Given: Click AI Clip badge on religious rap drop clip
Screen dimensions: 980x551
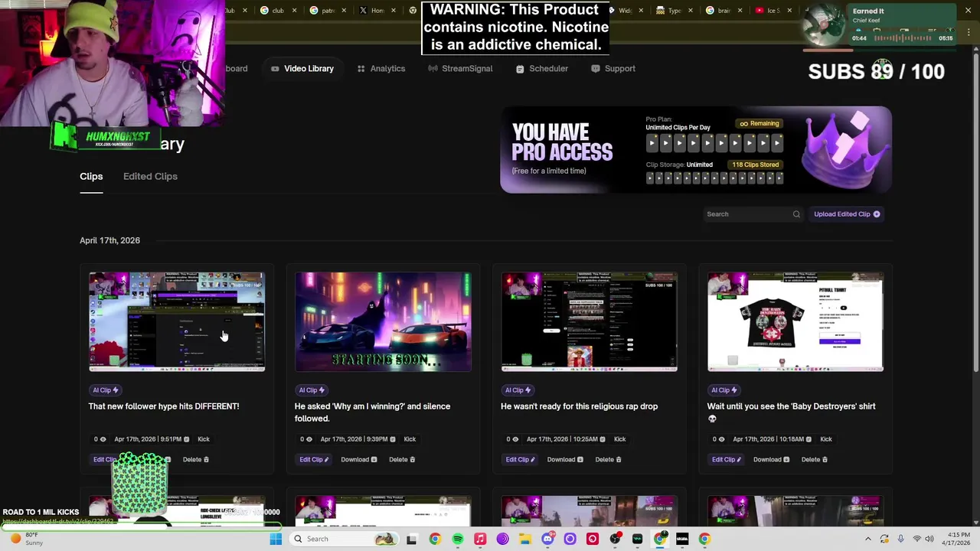Looking at the screenshot, I should tap(517, 390).
